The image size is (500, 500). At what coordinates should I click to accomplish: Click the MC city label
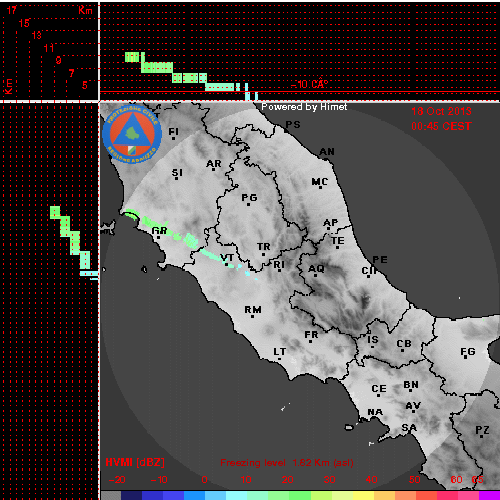(x=320, y=182)
